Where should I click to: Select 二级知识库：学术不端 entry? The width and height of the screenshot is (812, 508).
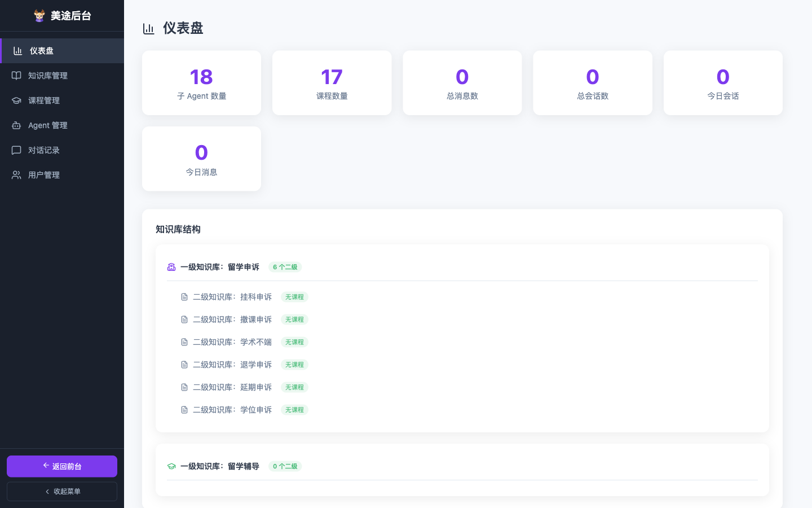coord(232,342)
